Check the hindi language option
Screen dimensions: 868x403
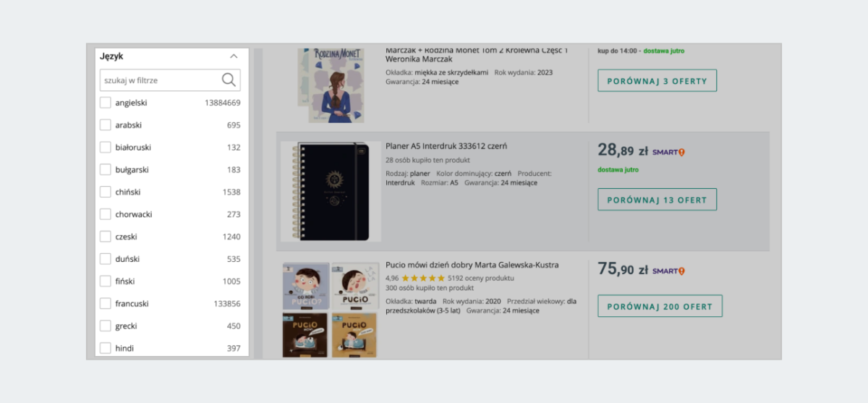click(x=106, y=348)
